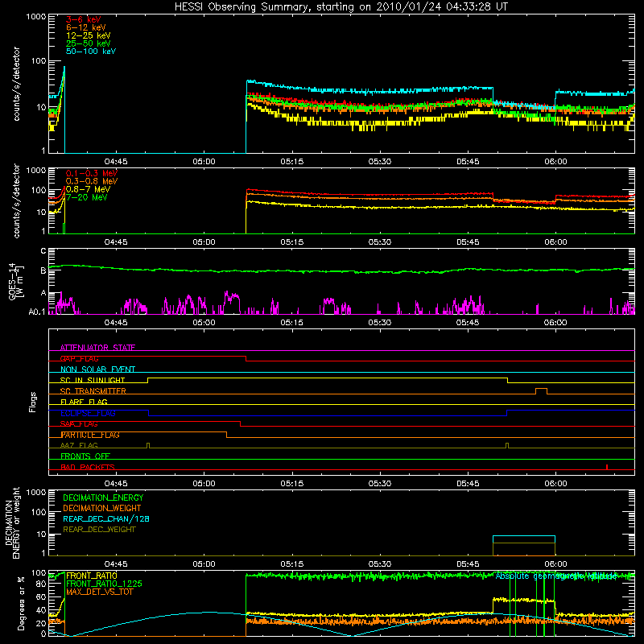Select the red 3-6 keV legend label
644x644 pixels.
(x=83, y=19)
